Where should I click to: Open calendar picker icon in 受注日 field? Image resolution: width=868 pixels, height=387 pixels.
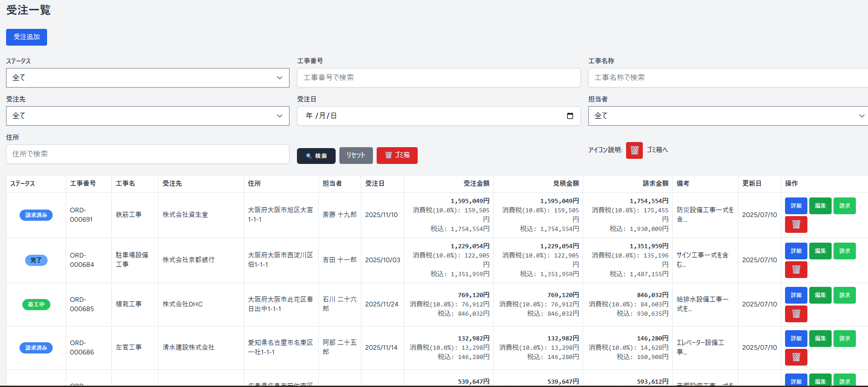[570, 116]
